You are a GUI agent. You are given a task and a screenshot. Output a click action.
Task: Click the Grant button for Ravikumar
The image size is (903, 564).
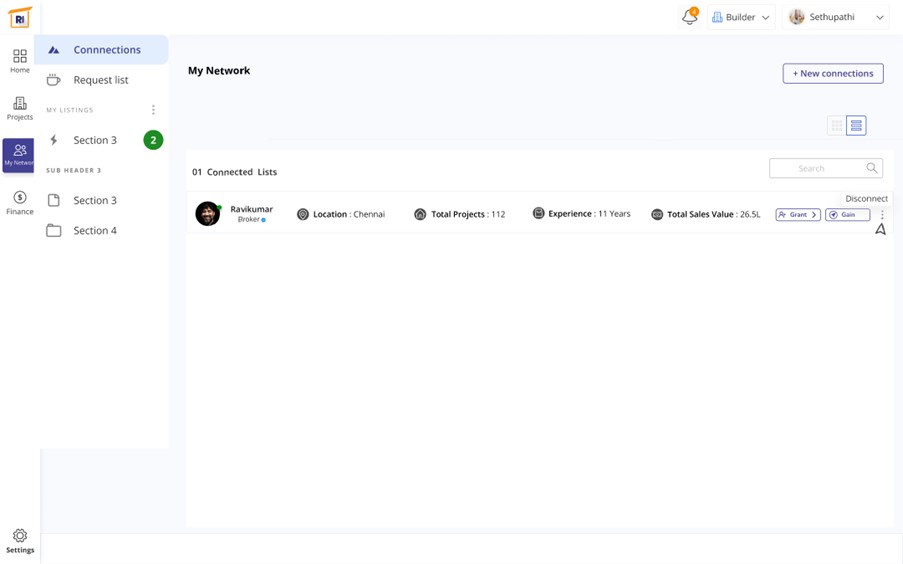click(798, 215)
